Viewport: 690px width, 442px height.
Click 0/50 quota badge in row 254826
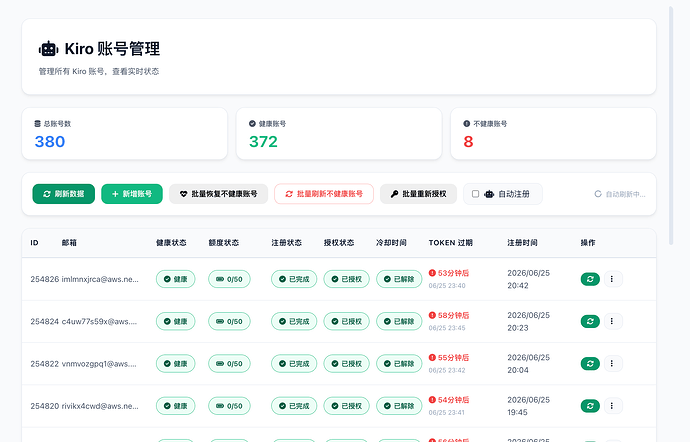229,279
